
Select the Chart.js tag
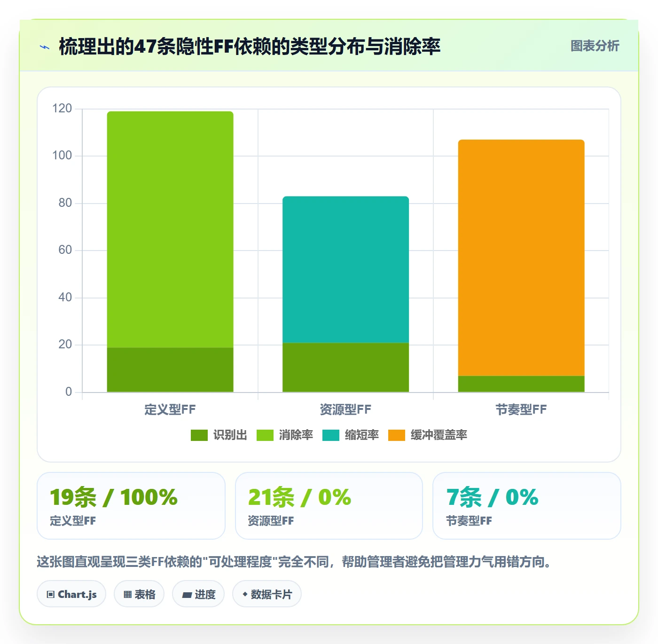click(71, 594)
